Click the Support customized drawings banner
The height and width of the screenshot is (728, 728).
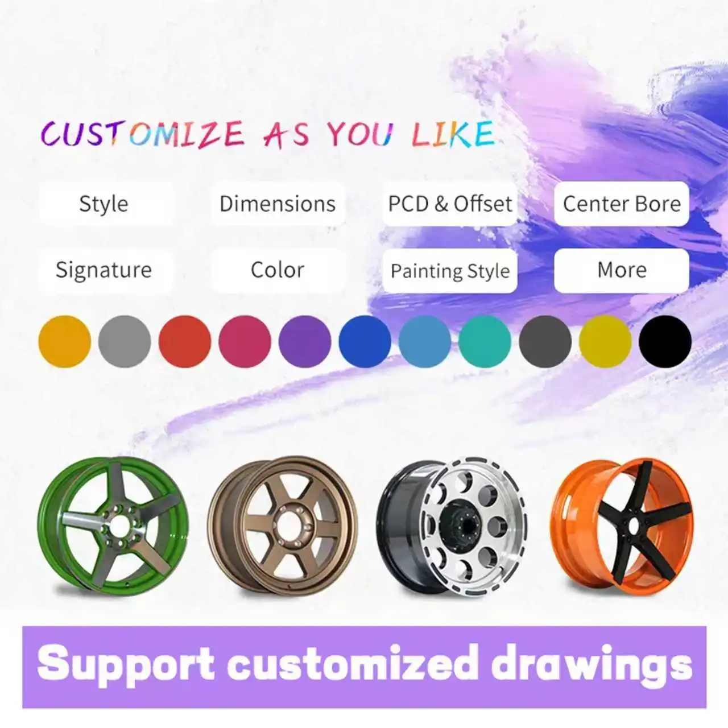coord(364,667)
